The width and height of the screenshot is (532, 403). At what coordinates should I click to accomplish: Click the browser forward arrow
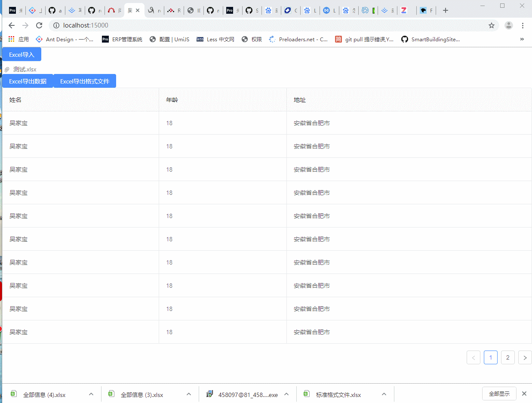(x=25, y=25)
